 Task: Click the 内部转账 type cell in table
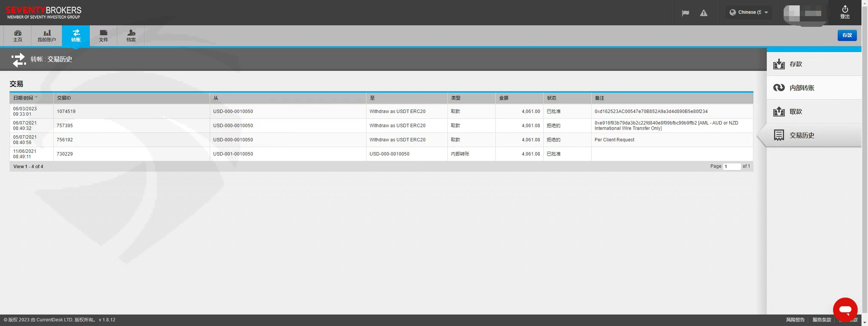(471, 154)
